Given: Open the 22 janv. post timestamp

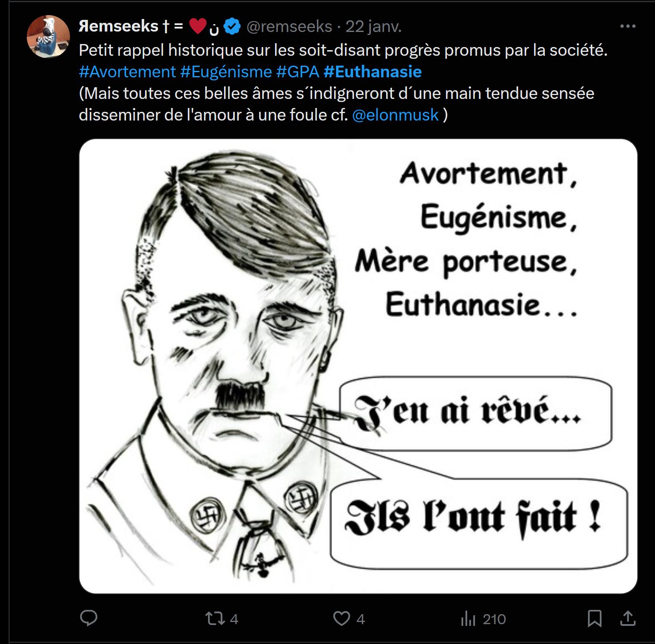Looking at the screenshot, I should pos(373,27).
